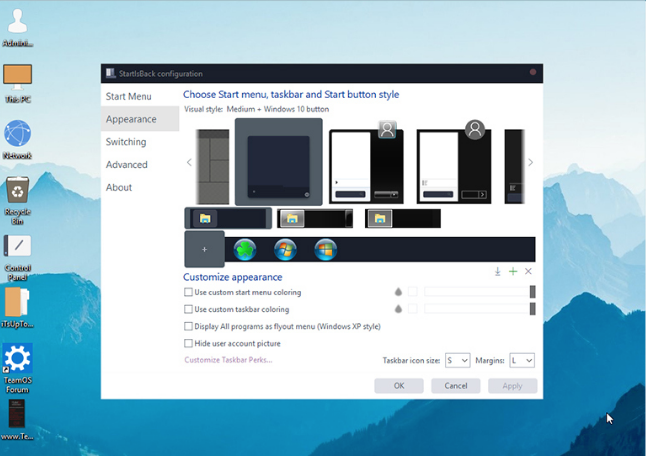Screen dimensions: 646x456
Task: Open the Network desktop icon
Action: pos(17,139)
